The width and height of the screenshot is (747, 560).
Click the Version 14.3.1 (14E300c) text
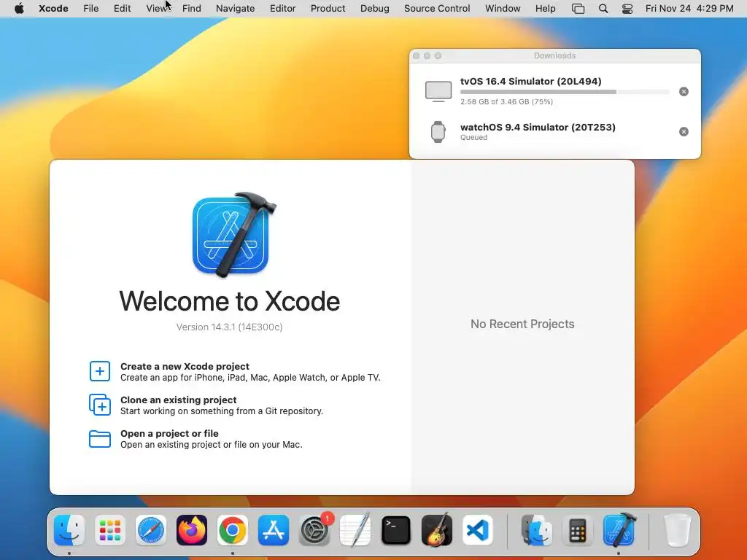click(229, 327)
